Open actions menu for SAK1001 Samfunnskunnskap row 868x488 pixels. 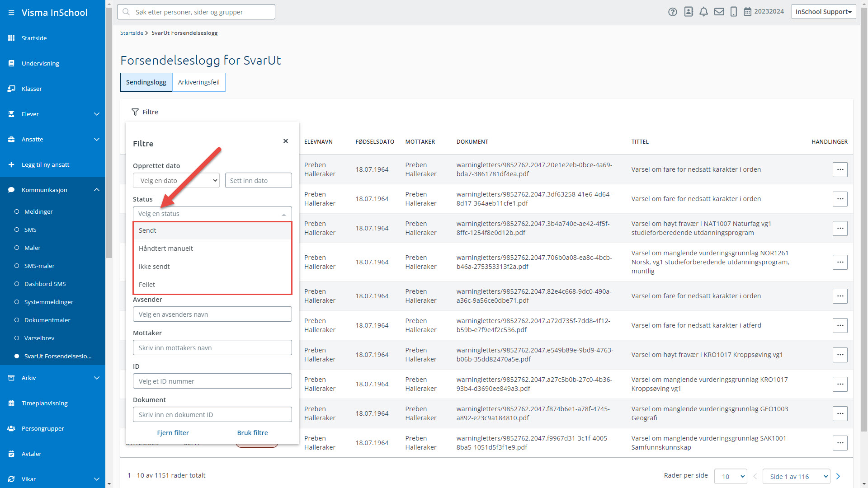click(840, 443)
